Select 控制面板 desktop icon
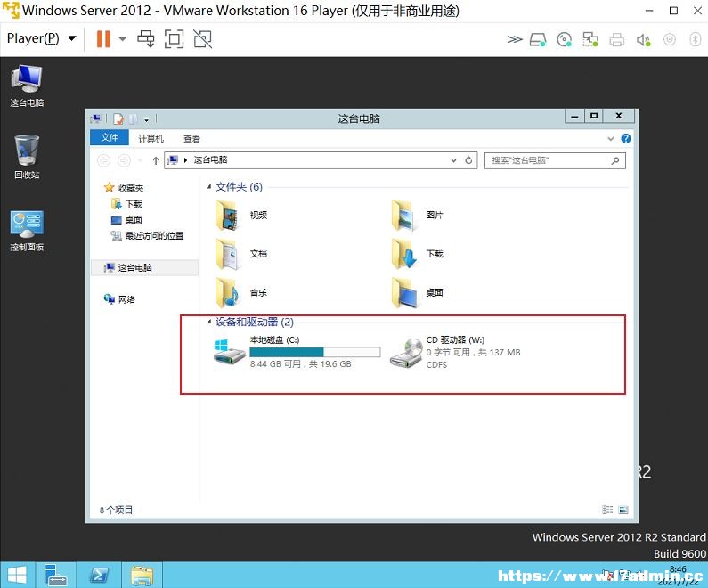The image size is (708, 588). [27, 231]
